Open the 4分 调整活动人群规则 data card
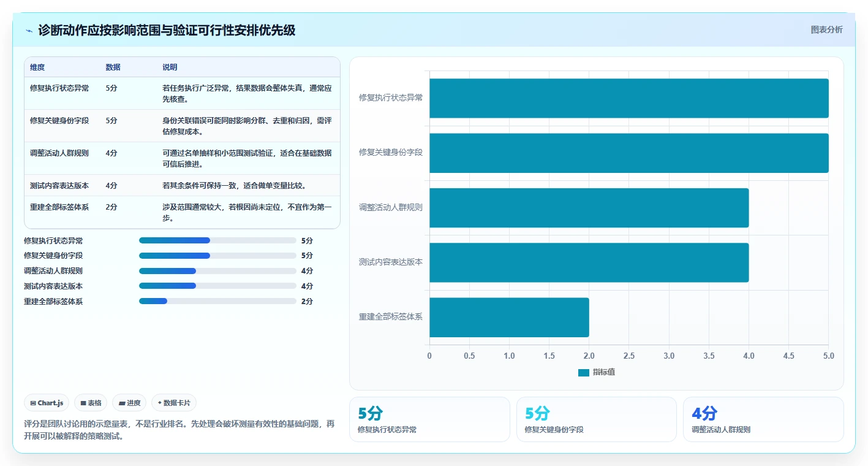Screen dimensions: 868x466 click(763, 419)
